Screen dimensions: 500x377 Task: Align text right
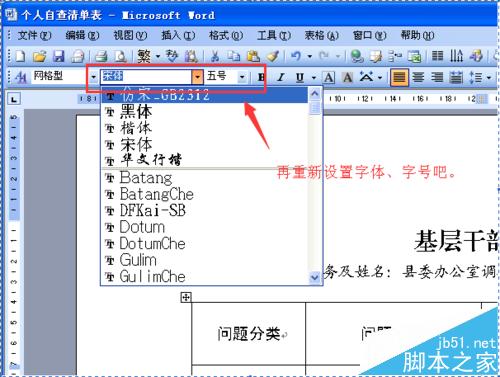point(437,77)
